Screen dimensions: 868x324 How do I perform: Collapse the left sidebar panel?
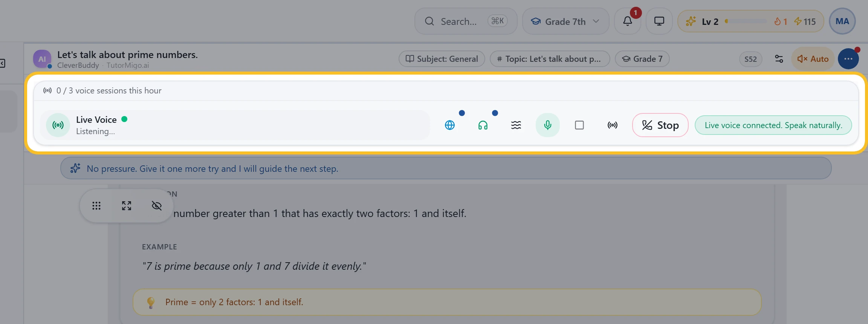[2, 63]
